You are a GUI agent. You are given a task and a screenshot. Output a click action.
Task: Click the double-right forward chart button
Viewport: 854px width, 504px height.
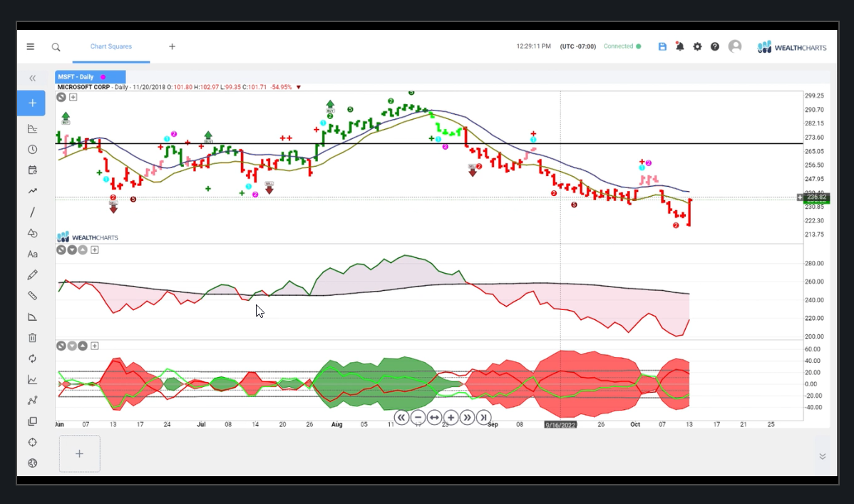(467, 418)
